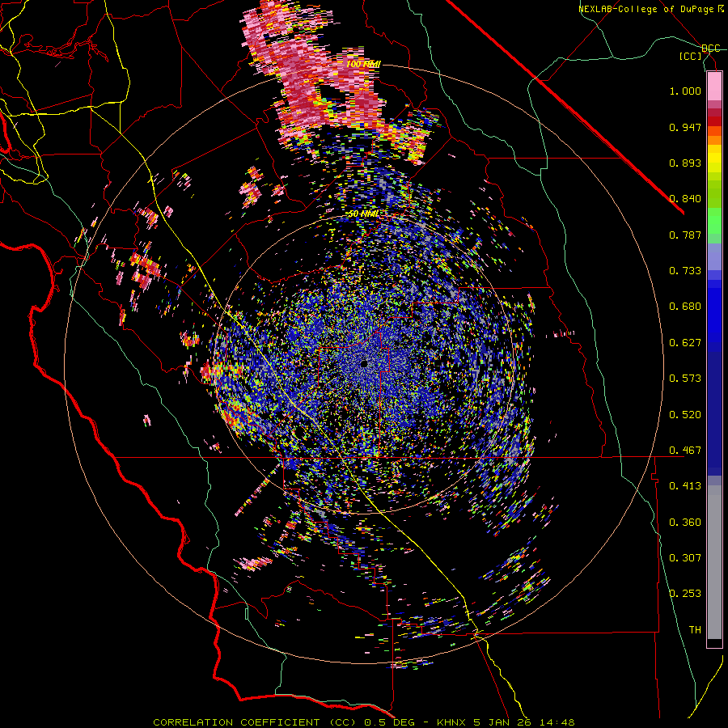Select the 0.893 scale value
This screenshot has width=728, height=728.
click(685, 163)
